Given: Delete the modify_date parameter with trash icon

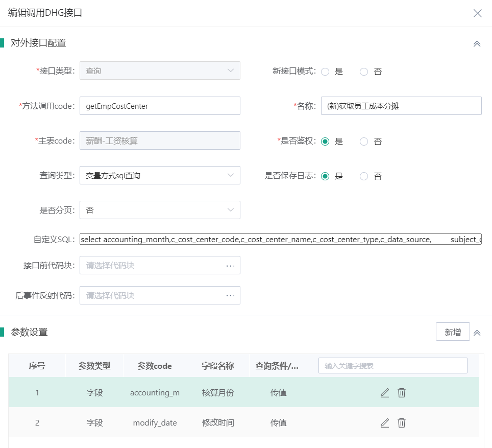Looking at the screenshot, I should (x=402, y=422).
